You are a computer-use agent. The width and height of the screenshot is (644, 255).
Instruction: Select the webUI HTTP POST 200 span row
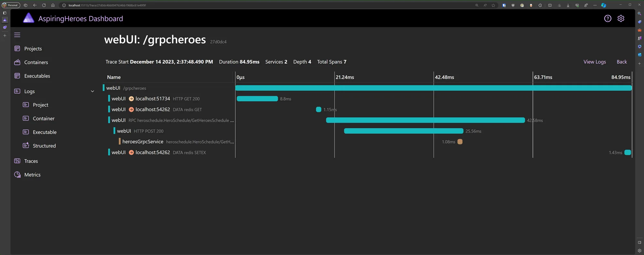point(367,131)
